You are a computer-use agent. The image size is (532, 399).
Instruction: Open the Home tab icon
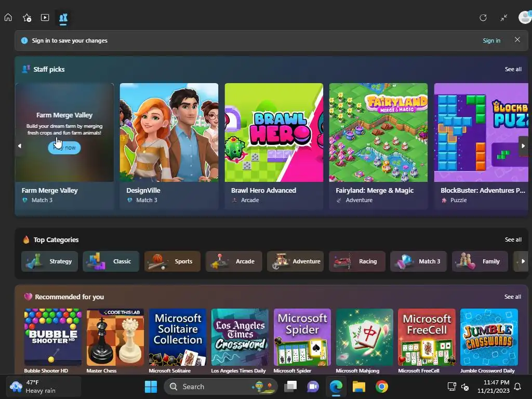pos(8,17)
